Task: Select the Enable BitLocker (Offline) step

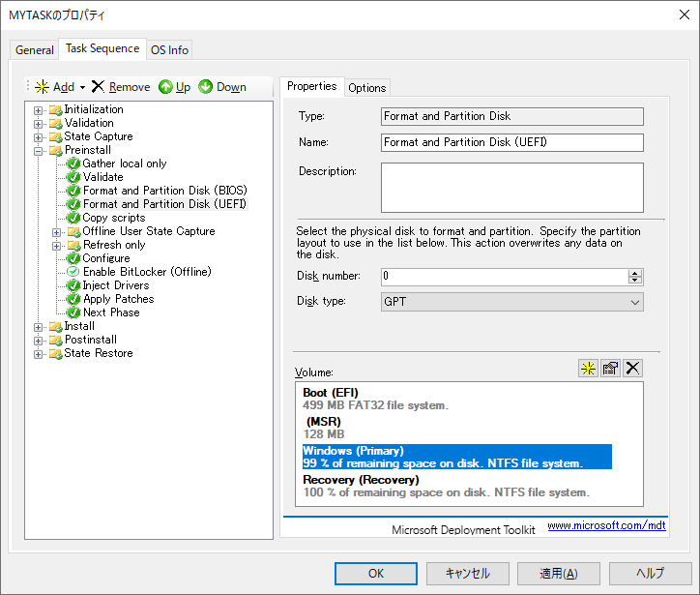Action: click(147, 272)
